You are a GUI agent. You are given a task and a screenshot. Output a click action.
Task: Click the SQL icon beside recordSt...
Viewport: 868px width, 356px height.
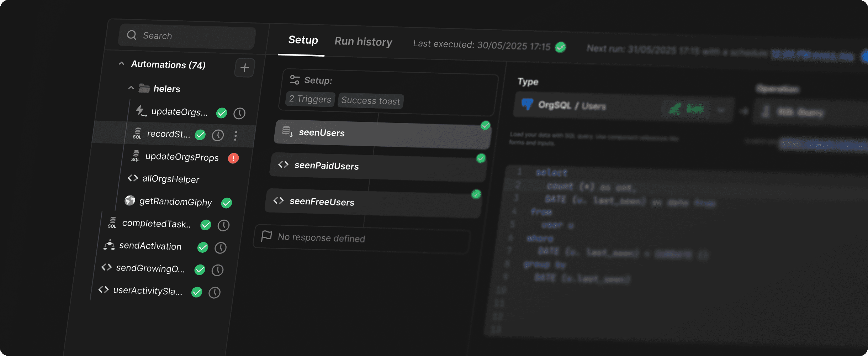[x=137, y=133]
